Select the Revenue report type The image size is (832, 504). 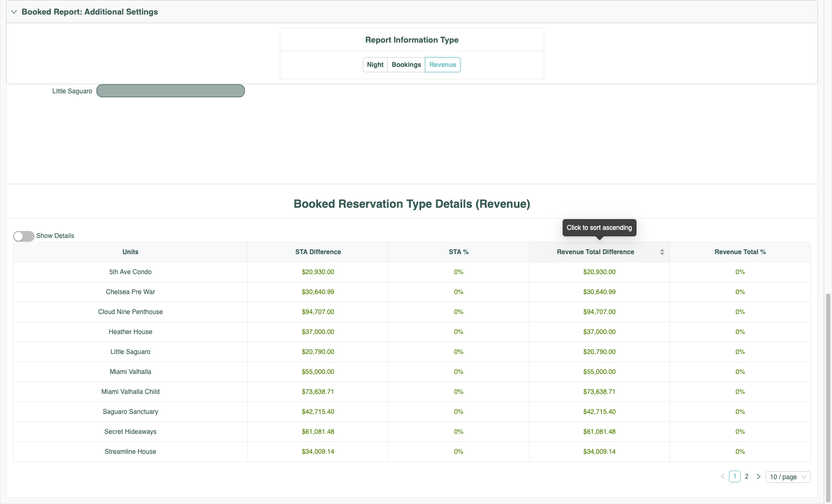pos(443,65)
